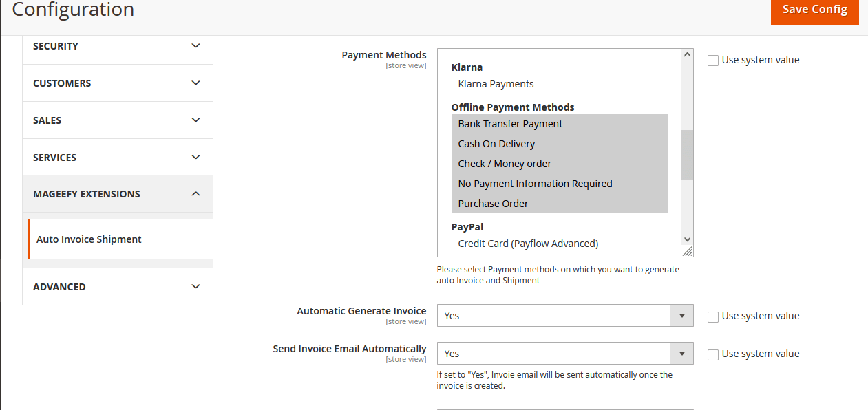
Task: Select Credit Card (Payflow Advanced) option
Action: coord(528,244)
